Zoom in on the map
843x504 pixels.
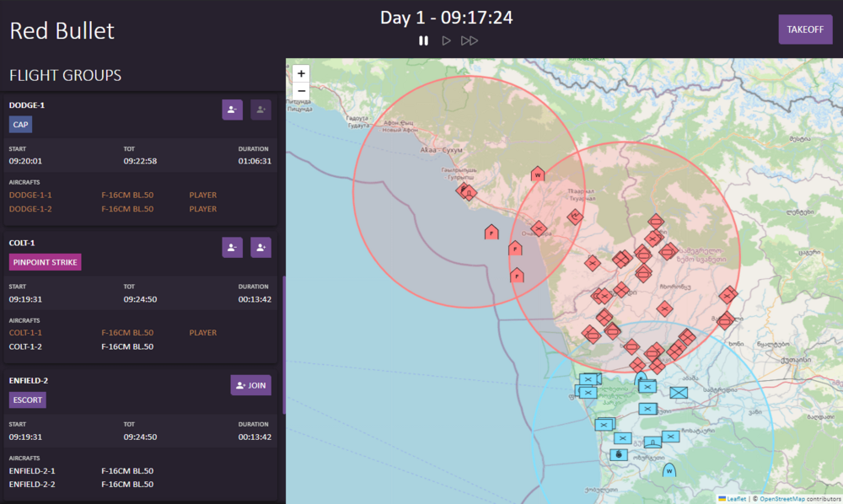[301, 73]
